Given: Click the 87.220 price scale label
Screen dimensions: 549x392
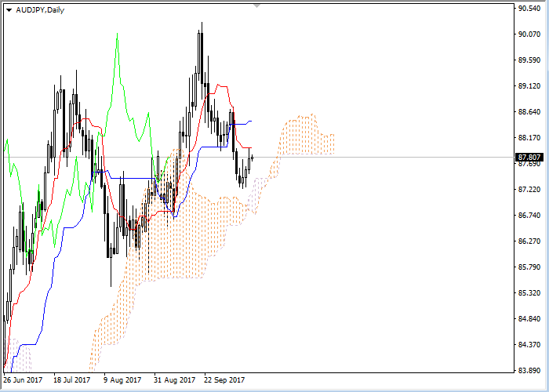Looking at the screenshot, I should (x=529, y=190).
